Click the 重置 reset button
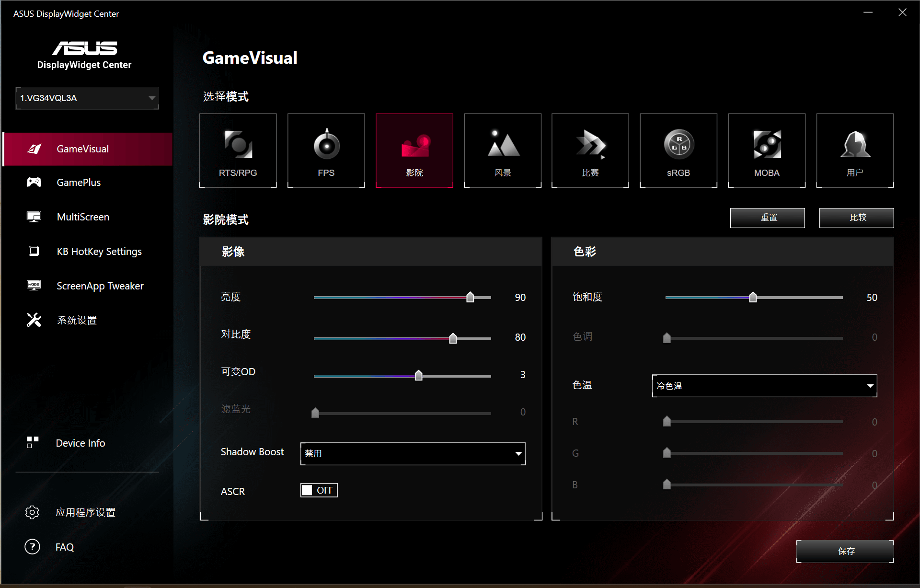This screenshot has height=588, width=920. tap(768, 218)
